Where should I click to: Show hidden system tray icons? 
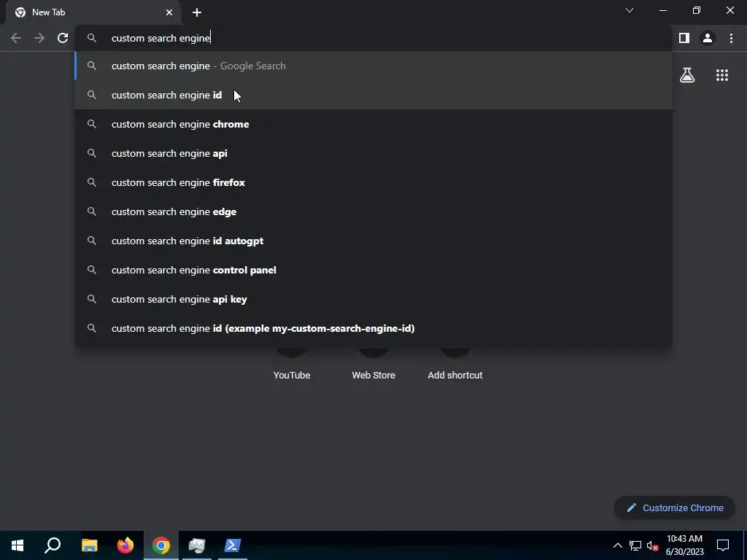click(x=617, y=545)
